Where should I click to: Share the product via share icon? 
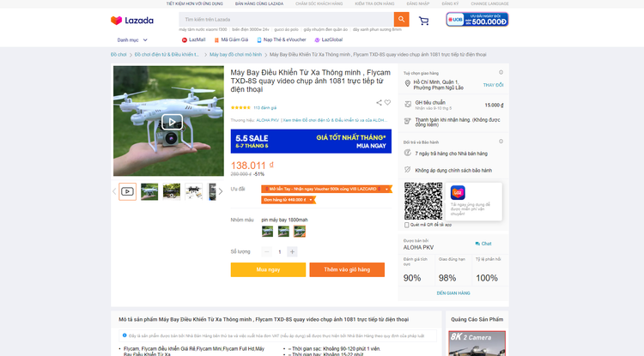pos(379,103)
